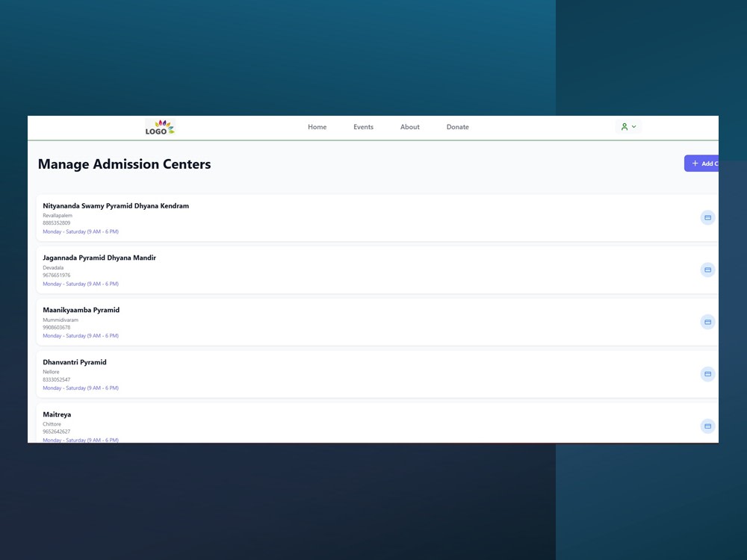Select Maitreya center title
The height and width of the screenshot is (560, 747).
tap(57, 414)
